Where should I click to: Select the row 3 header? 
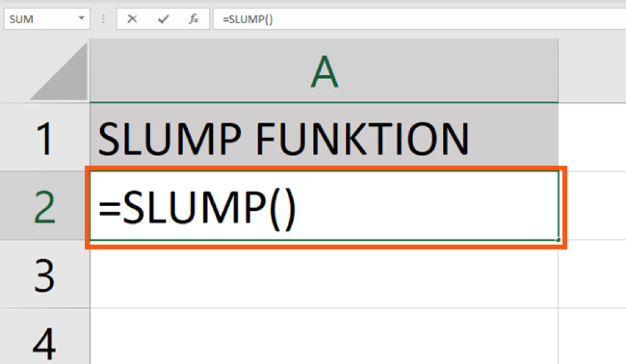tap(45, 274)
